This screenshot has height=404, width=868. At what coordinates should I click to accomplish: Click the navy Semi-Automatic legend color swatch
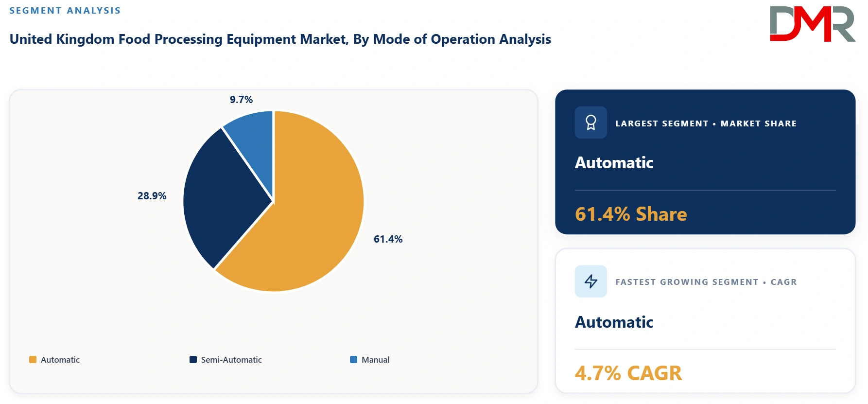point(193,360)
